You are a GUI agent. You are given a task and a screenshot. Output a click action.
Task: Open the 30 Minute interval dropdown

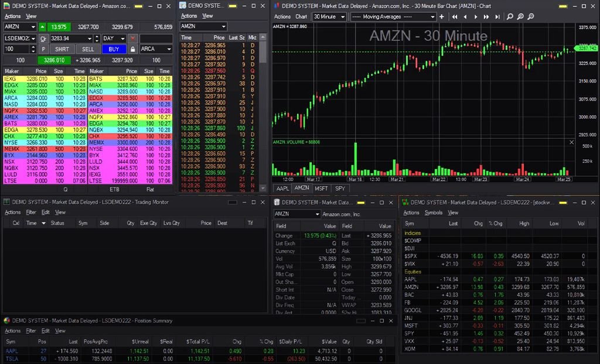click(328, 17)
